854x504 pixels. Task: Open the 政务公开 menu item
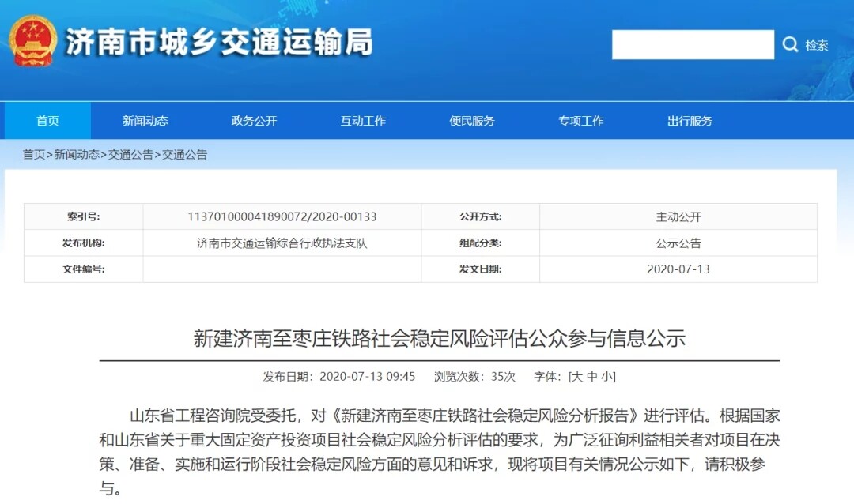click(254, 121)
